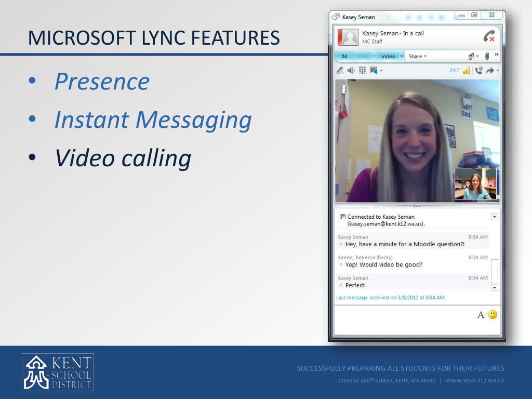Minimize the Kasey Seman conversation window
Image resolution: width=532 pixels, height=399 pixels.
click(461, 15)
